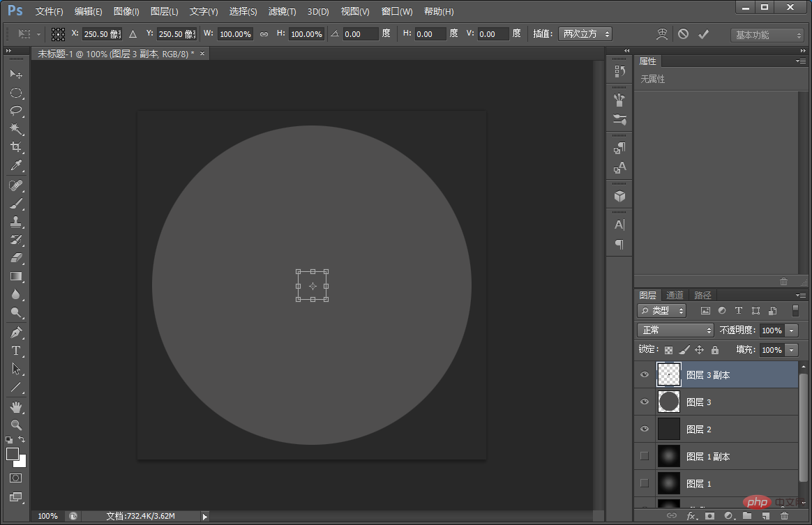The width and height of the screenshot is (812, 525).
Task: Hide the 图层 2 layer
Action: 645,429
